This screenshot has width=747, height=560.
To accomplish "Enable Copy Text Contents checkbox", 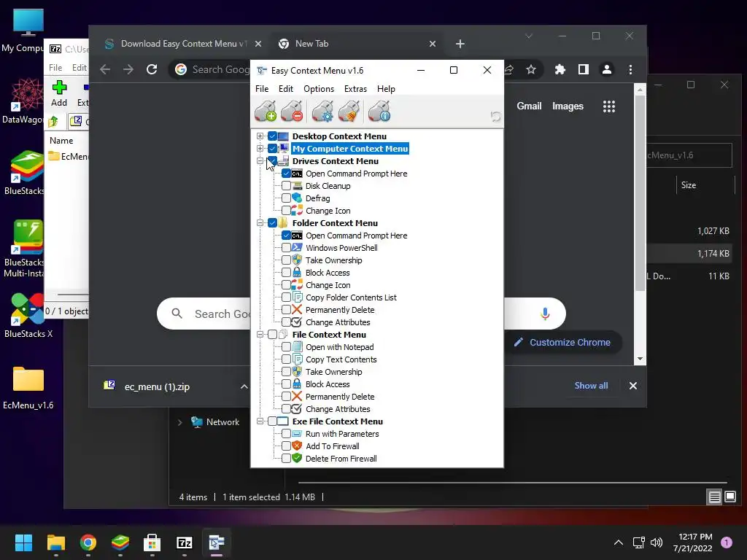I will coord(286,359).
